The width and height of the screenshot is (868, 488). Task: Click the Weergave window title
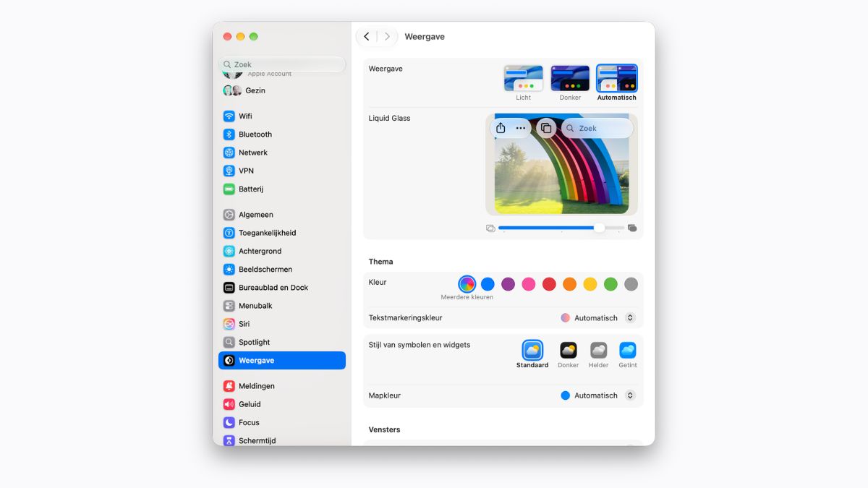point(425,36)
